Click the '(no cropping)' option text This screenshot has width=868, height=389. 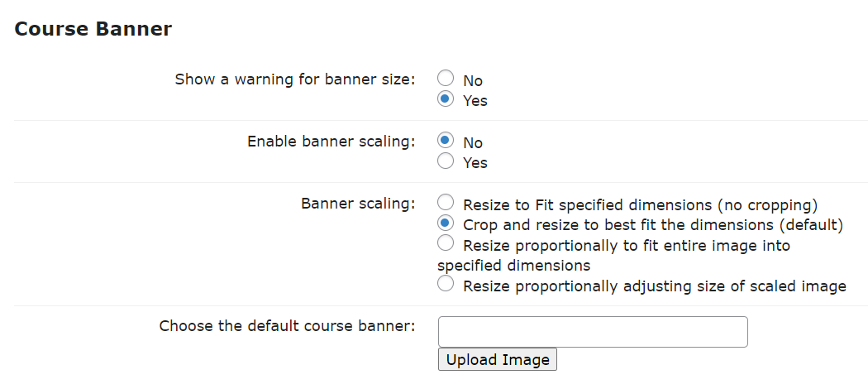coord(767,205)
